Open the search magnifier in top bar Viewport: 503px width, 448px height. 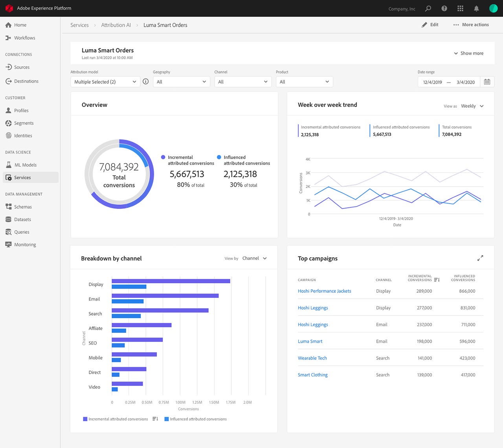(x=428, y=8)
